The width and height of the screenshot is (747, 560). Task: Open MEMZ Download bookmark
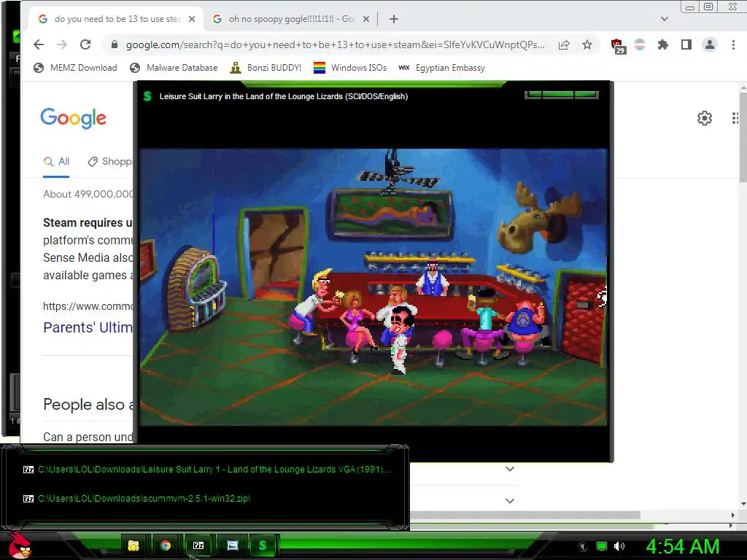pos(75,68)
